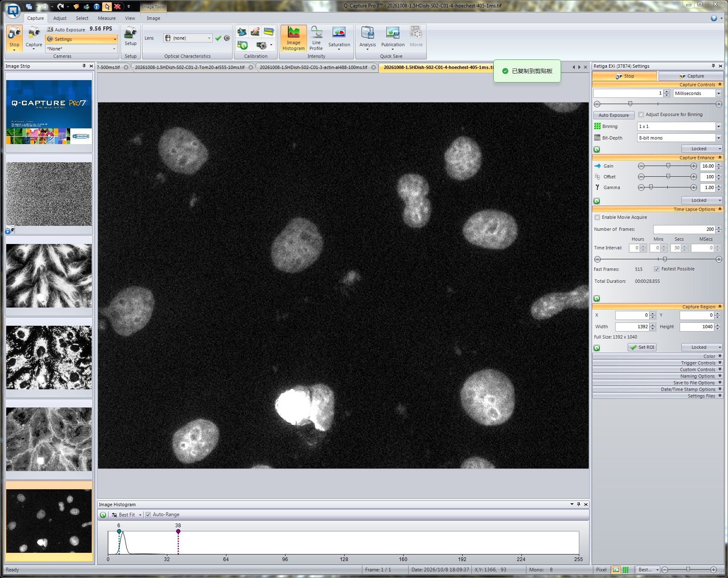Switch to the Adjust ribbon tab
The width and height of the screenshot is (728, 578).
60,18
